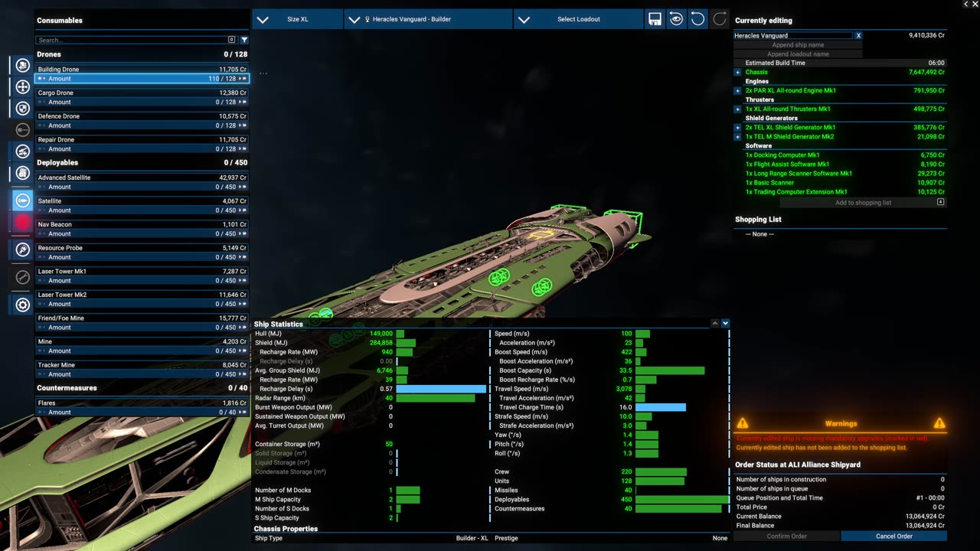Expand the TEL M Shield Generator Mk2 entry
This screenshot has width=980, height=551.
(x=738, y=136)
